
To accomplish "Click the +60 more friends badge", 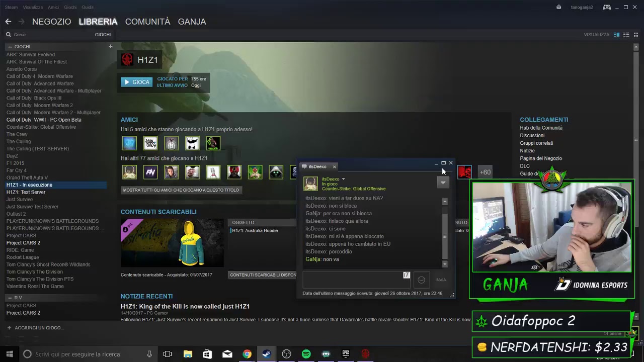I will coord(485,172).
